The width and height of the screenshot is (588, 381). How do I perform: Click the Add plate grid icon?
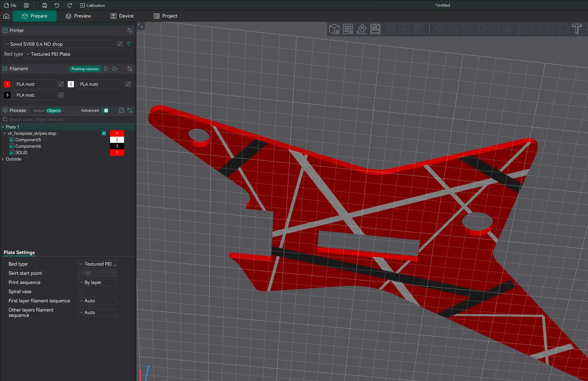[x=348, y=29]
